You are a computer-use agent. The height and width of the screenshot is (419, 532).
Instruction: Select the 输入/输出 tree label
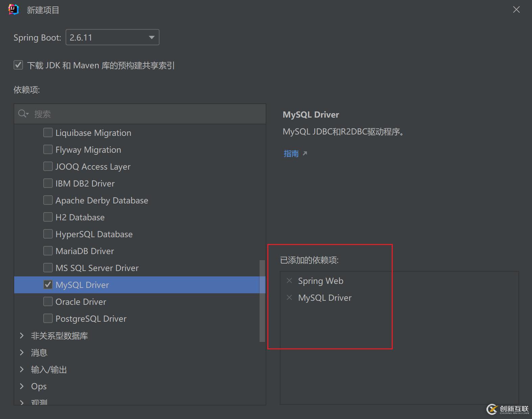click(49, 369)
